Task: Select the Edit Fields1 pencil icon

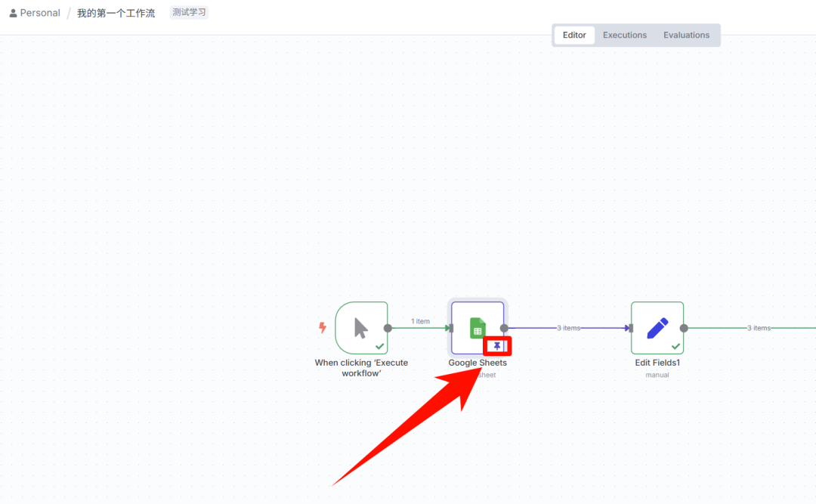Action: pyautogui.click(x=657, y=328)
